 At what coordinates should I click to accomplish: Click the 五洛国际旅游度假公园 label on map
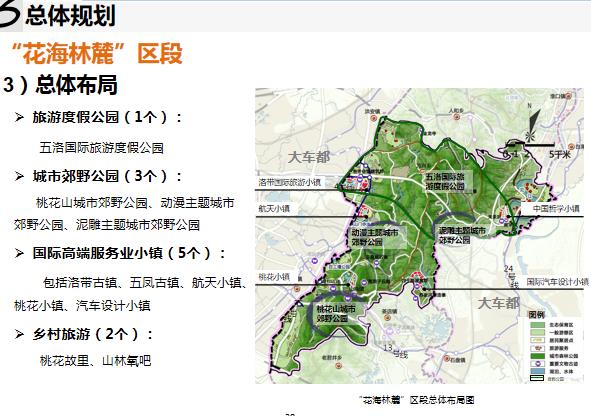445,181
